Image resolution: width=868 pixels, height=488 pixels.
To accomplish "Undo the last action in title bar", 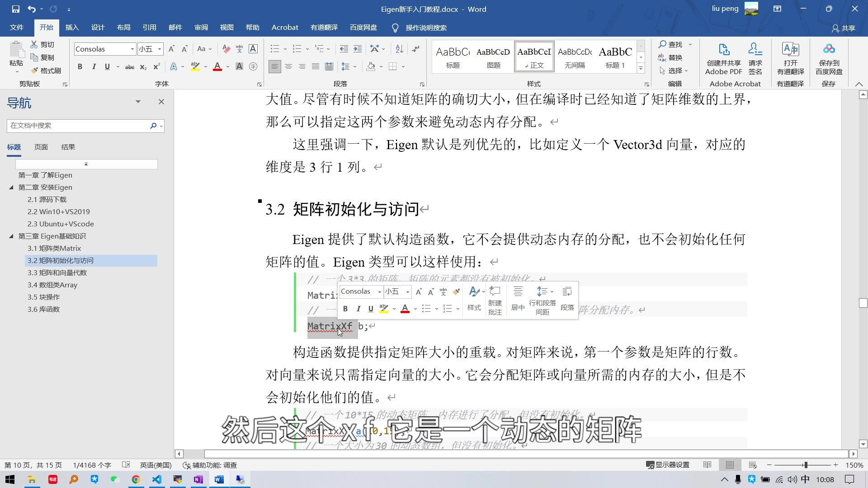I will tap(31, 9).
